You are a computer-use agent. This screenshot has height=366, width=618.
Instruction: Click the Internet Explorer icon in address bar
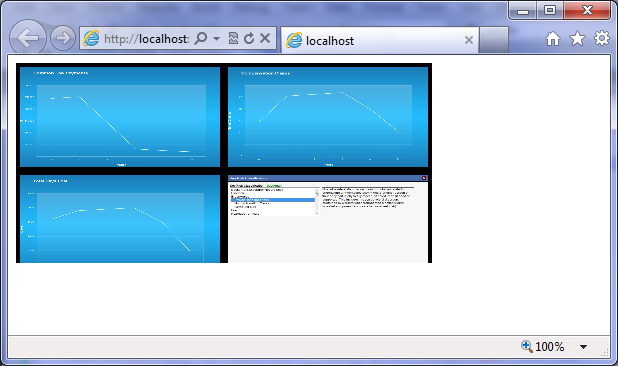[91, 39]
